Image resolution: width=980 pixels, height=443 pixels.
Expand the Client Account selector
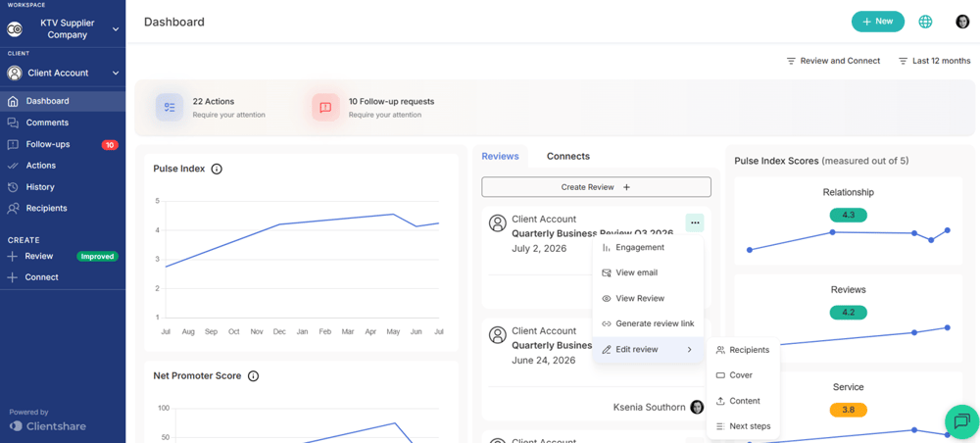[63, 74]
